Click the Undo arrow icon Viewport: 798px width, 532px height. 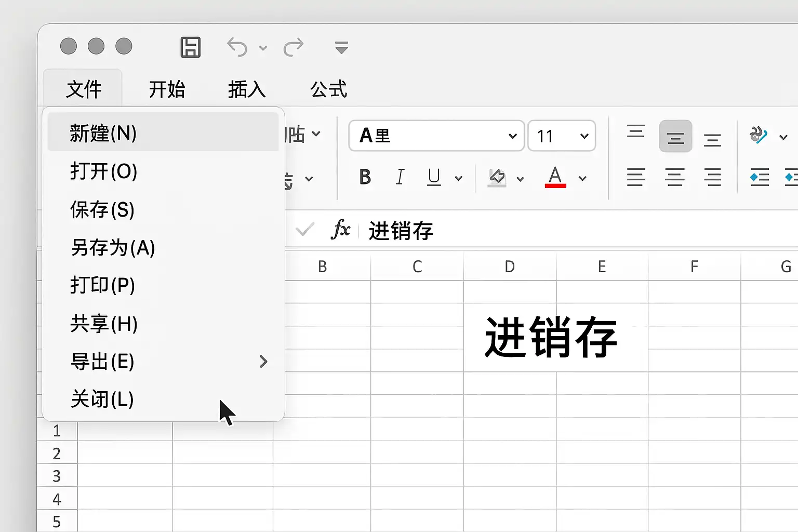(237, 47)
